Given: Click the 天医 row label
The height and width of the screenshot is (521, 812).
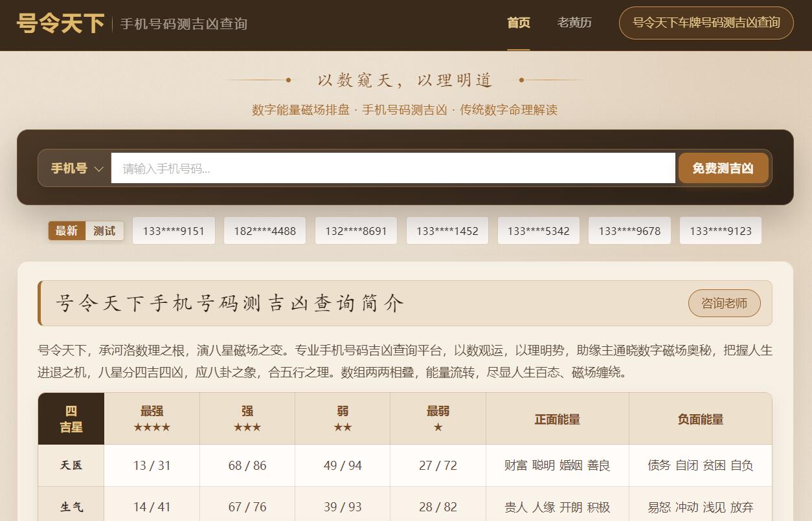Looking at the screenshot, I should click(x=71, y=465).
